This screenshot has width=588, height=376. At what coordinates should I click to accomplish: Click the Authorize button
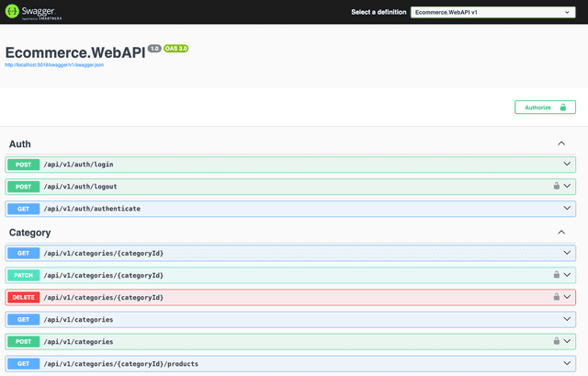click(544, 108)
